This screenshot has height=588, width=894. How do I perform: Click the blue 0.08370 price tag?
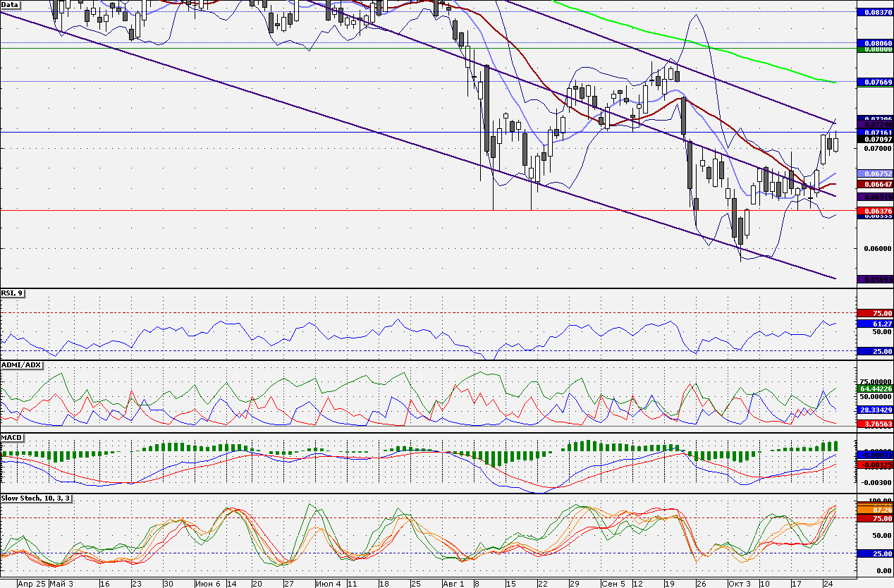point(874,13)
